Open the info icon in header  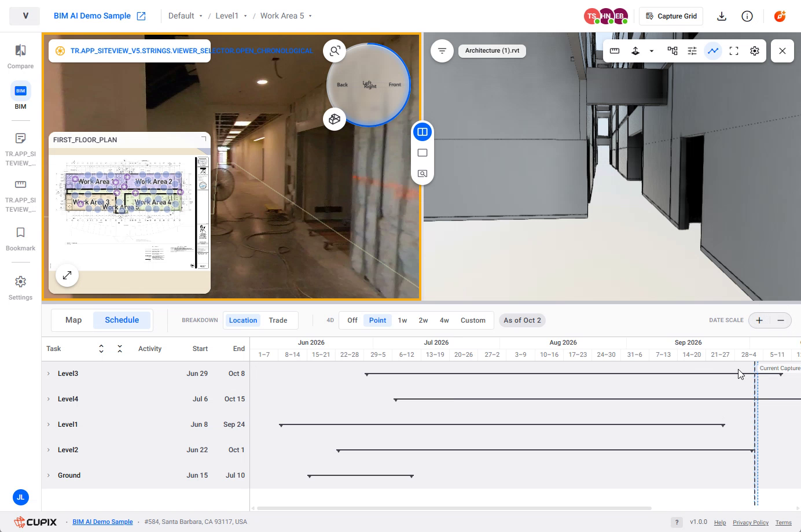tap(747, 16)
